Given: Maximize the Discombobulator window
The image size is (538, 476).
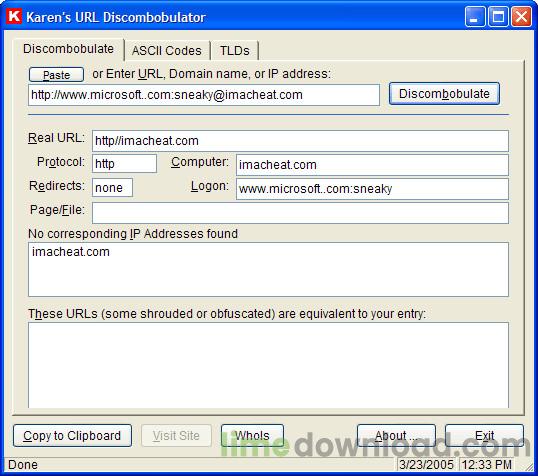Looking at the screenshot, I should click(x=498, y=16).
